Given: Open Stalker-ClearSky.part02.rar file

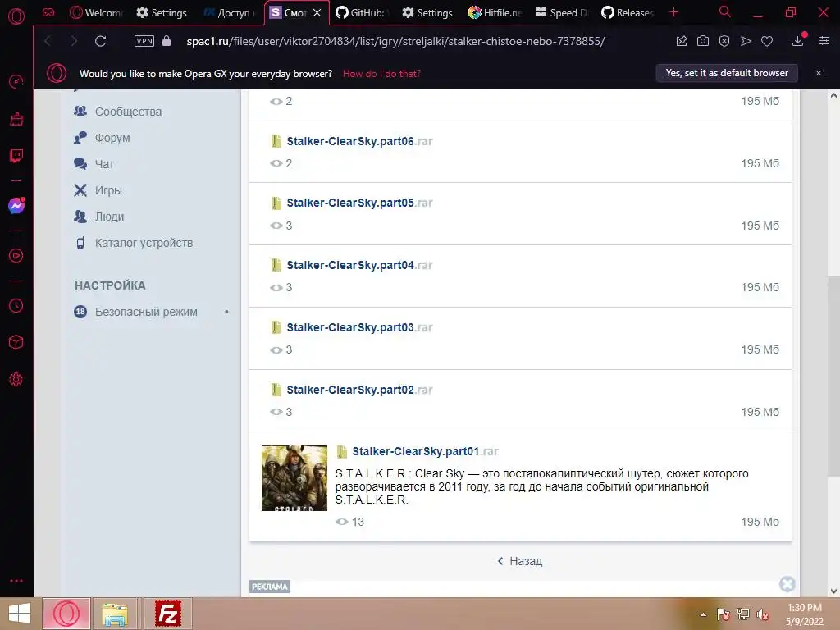Looking at the screenshot, I should pyautogui.click(x=359, y=390).
